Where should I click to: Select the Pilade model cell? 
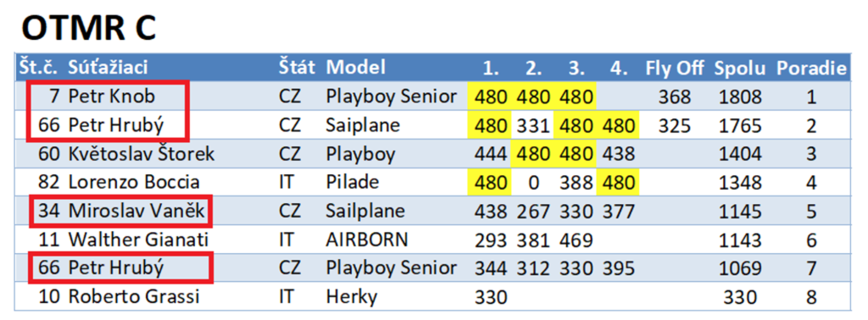(352, 182)
